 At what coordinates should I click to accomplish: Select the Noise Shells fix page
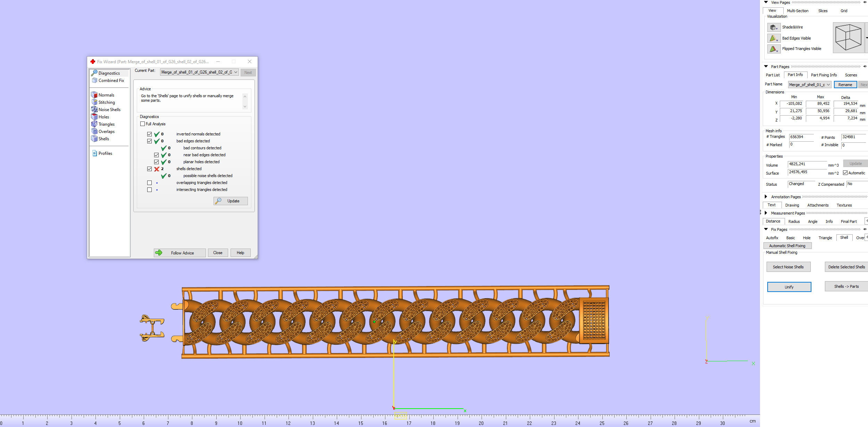[x=109, y=110]
